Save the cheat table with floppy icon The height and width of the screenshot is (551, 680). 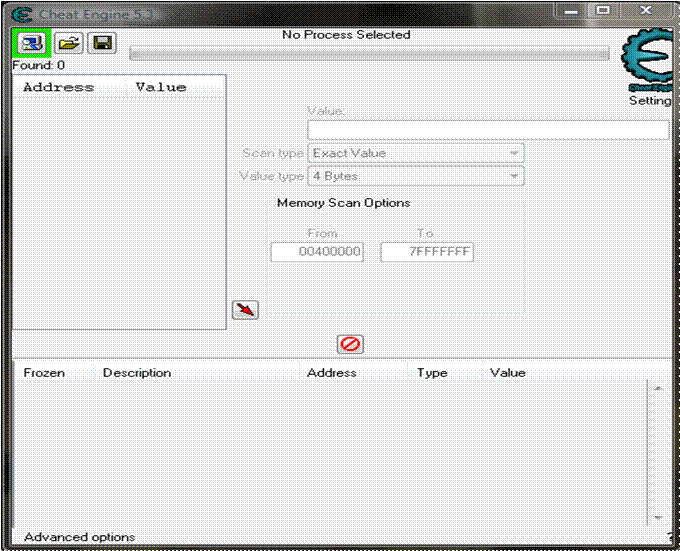(102, 43)
